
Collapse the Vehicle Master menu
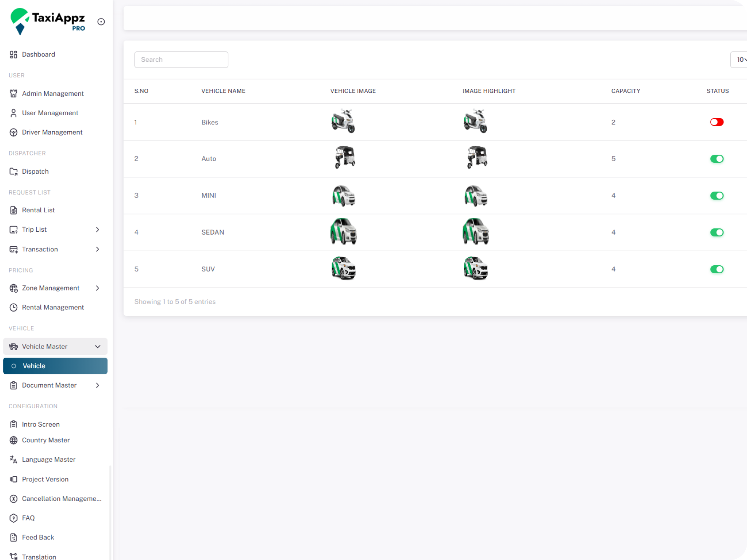tap(97, 346)
